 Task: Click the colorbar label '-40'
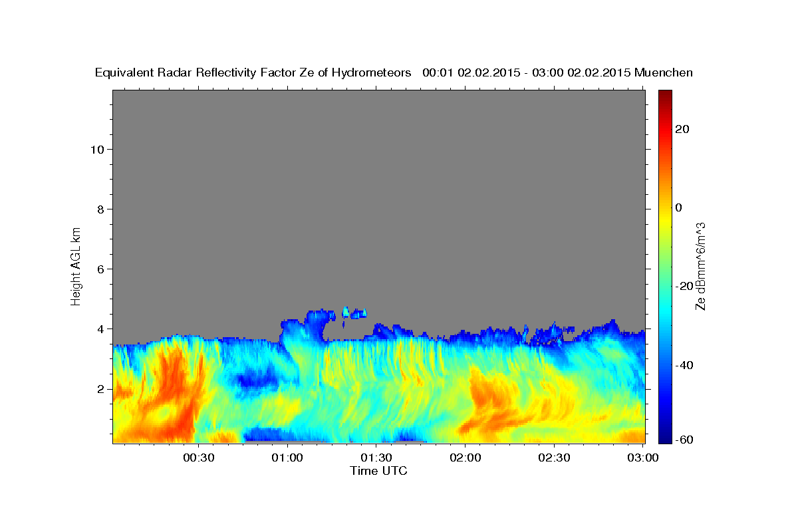tap(684, 365)
